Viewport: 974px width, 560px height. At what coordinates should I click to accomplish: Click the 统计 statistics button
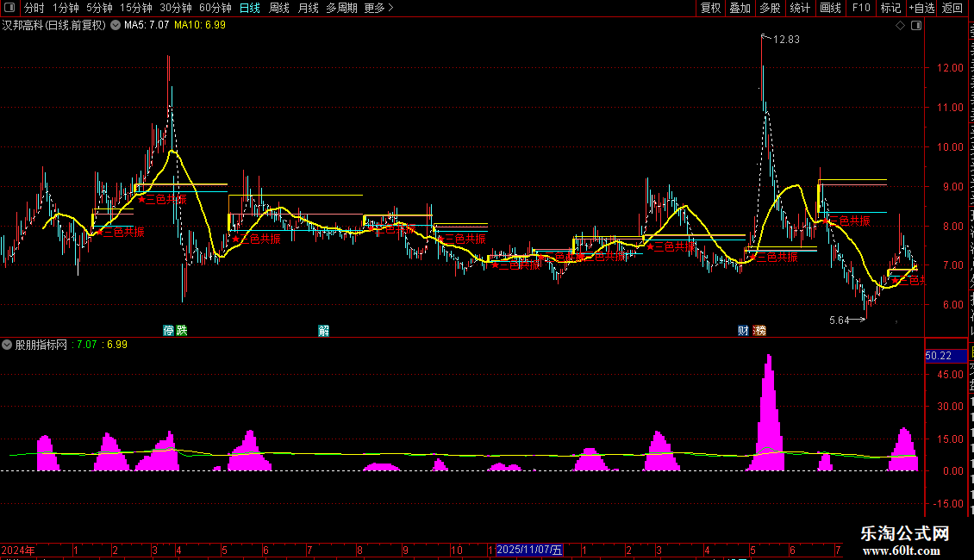pyautogui.click(x=799, y=8)
